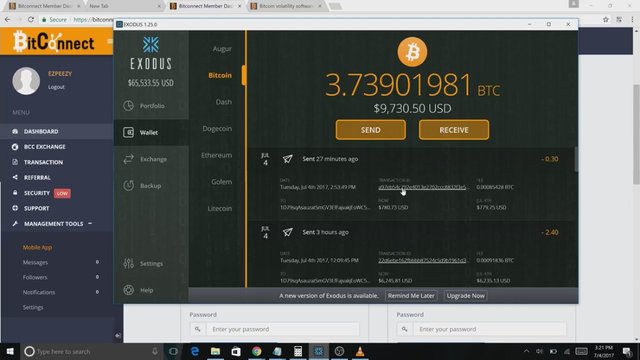Open Notifications in BitConnect sidebar
Screen dimensions: 640x360
[x=39, y=292]
